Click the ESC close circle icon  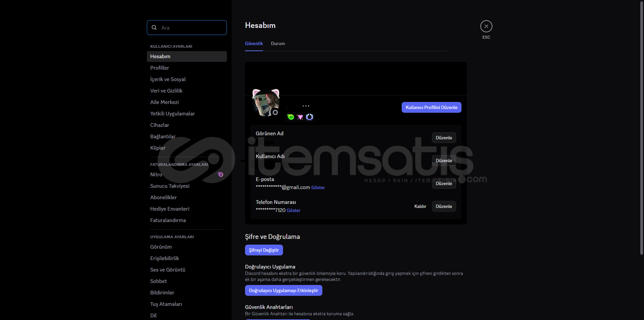tap(486, 26)
